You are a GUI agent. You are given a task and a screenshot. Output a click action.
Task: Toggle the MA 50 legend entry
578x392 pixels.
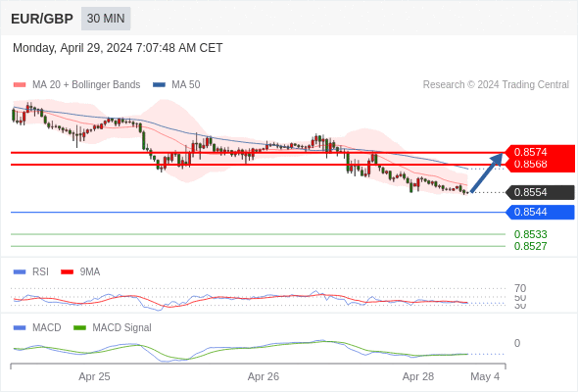(176, 85)
